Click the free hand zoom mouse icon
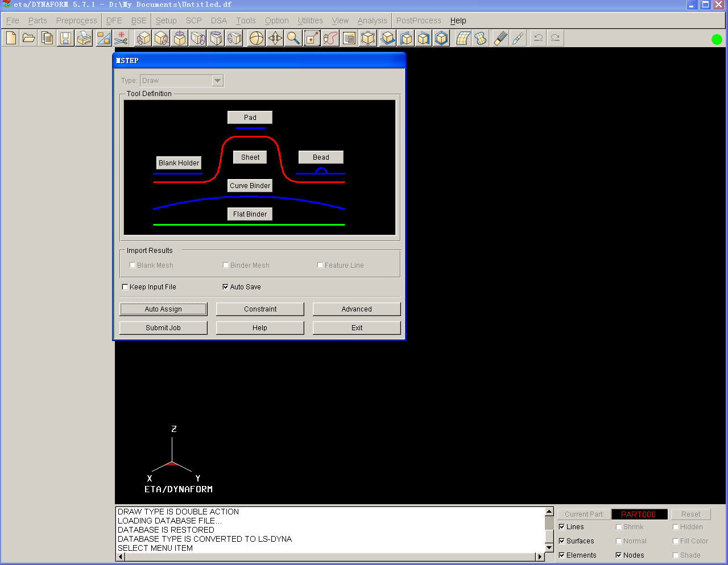The image size is (728, 565). [330, 38]
